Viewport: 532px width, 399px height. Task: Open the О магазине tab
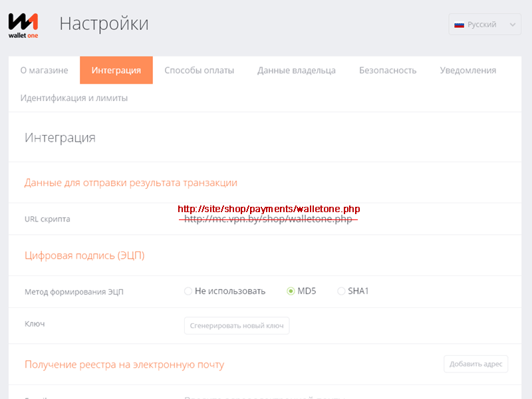(x=44, y=70)
